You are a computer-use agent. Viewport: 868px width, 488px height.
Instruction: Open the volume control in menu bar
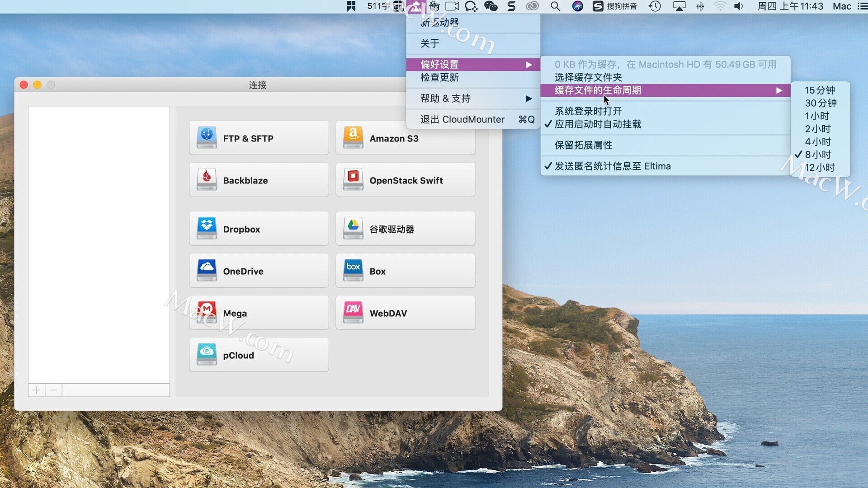point(739,6)
